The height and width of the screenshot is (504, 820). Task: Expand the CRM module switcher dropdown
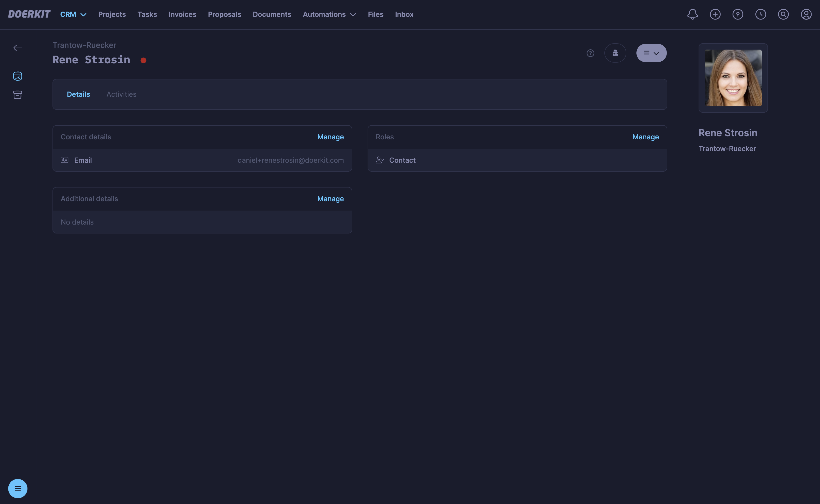tap(73, 14)
